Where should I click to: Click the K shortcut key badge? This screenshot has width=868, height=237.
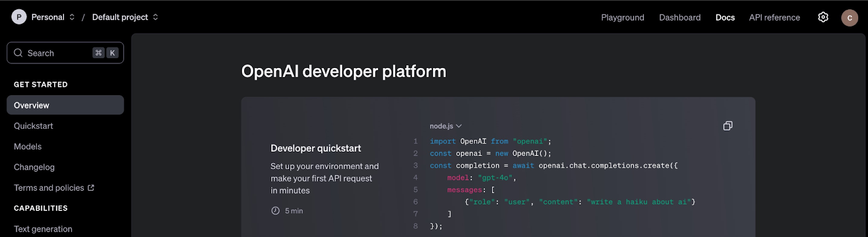(112, 53)
